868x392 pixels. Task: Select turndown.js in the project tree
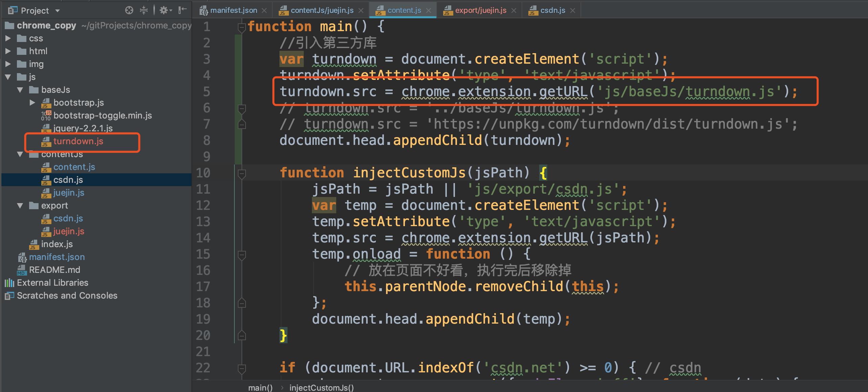click(78, 141)
